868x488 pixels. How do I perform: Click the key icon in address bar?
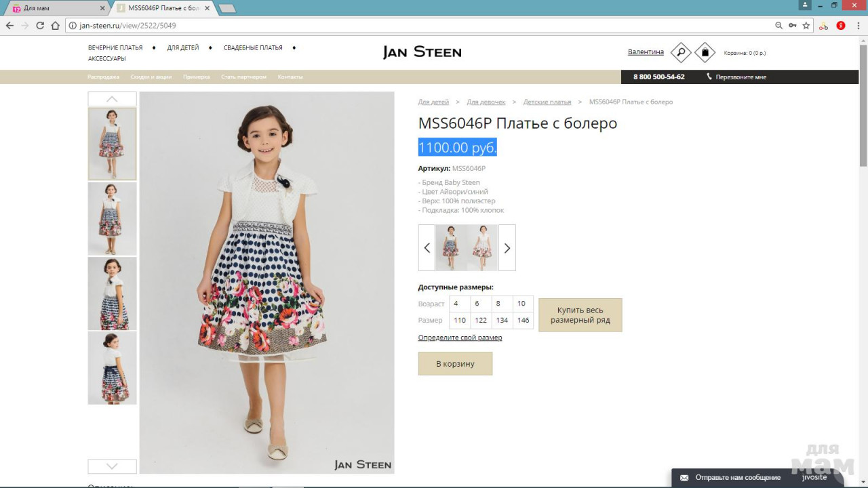click(792, 26)
